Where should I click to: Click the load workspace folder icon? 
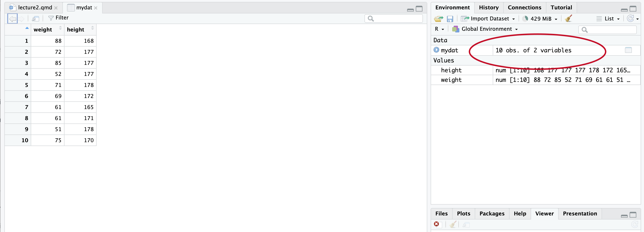[x=438, y=19]
